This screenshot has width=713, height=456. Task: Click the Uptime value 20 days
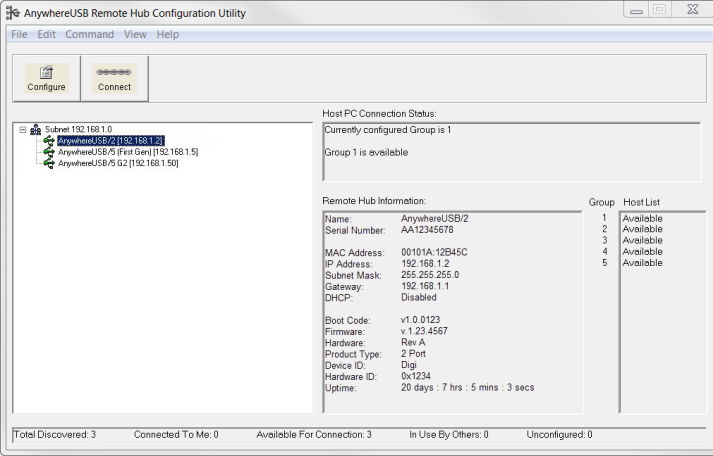coord(467,387)
